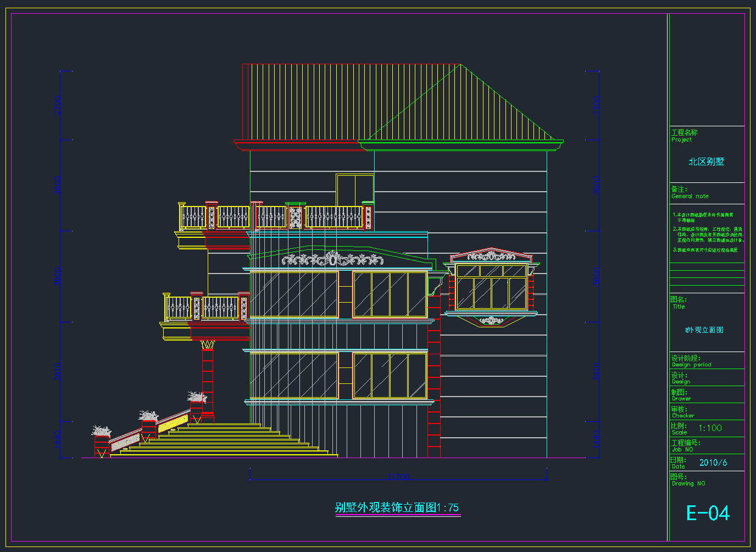The image size is (756, 552).
Task: Select numbered notes text in title block
Action: [x=708, y=232]
